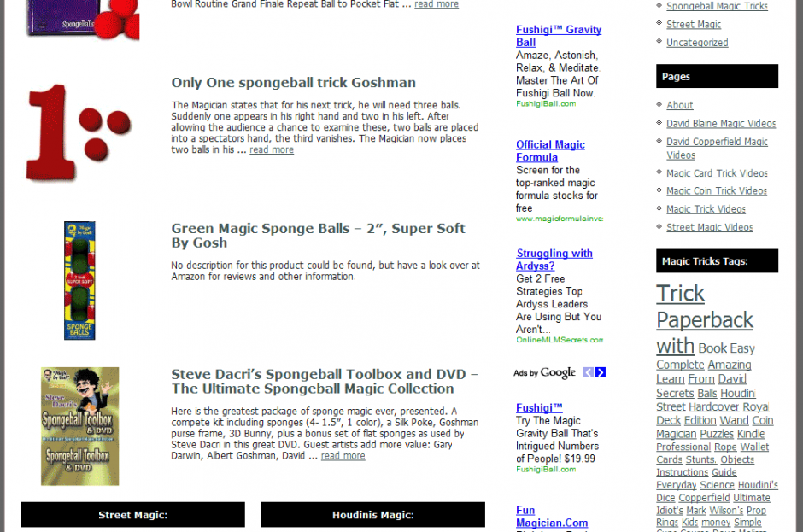Click the 'Science' tag

(x=717, y=485)
